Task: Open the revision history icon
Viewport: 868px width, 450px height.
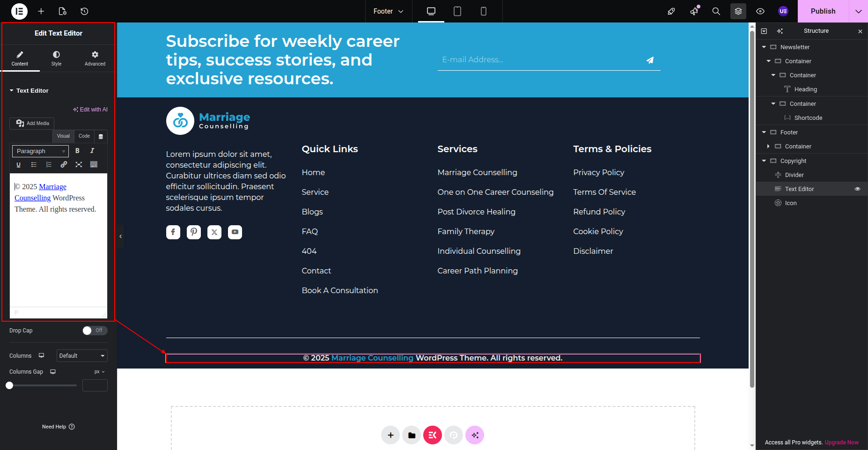Action: (84, 11)
